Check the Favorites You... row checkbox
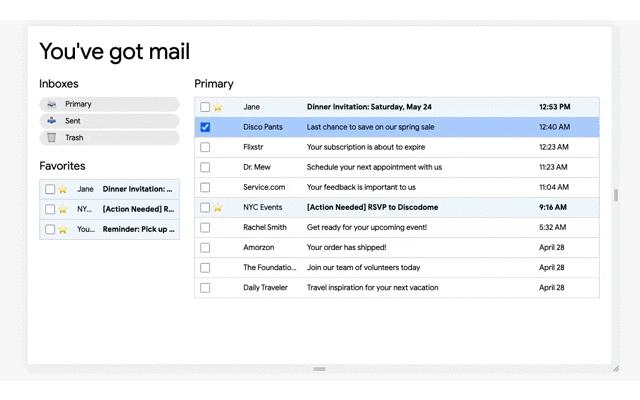640x400 pixels. click(50, 229)
